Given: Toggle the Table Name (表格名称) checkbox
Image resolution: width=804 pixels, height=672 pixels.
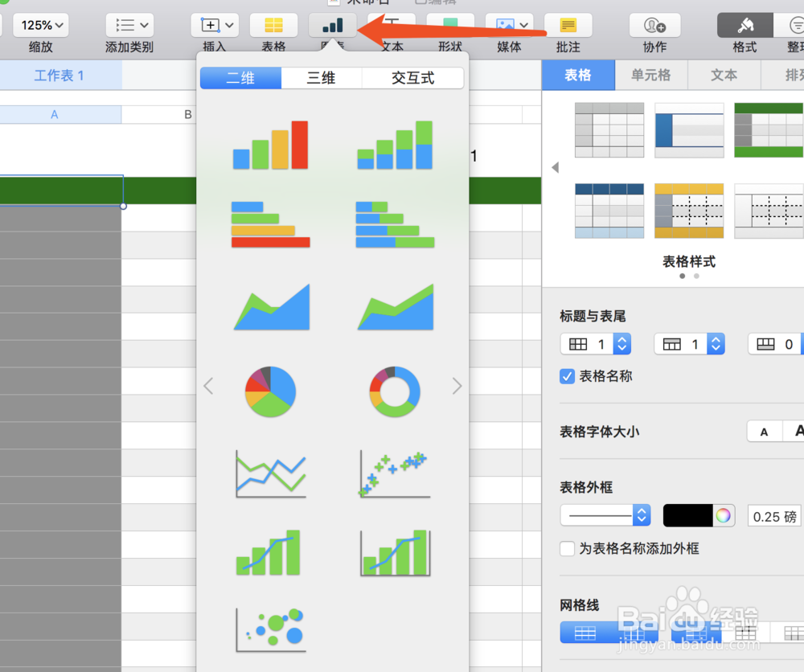Looking at the screenshot, I should [x=567, y=376].
